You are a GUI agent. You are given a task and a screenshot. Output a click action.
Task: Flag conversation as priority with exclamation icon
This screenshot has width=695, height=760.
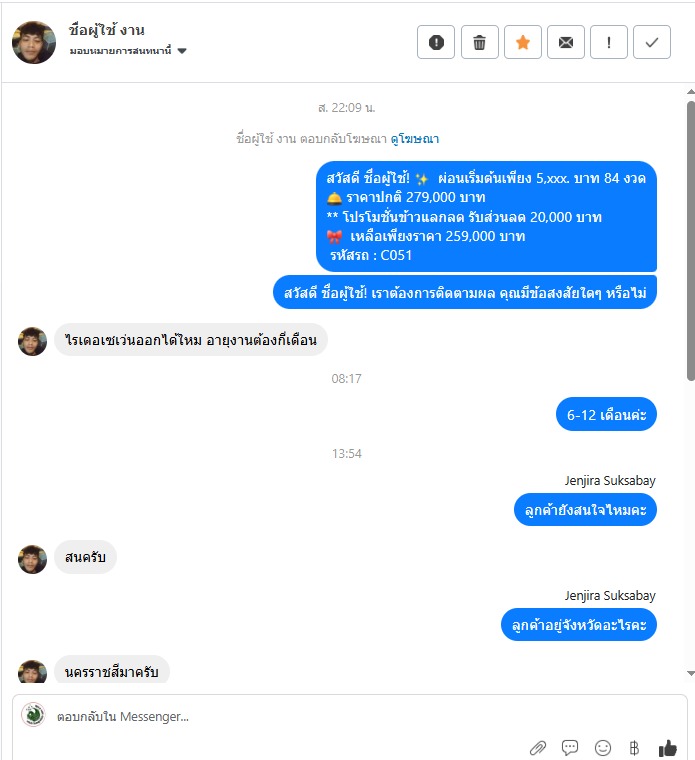pos(609,42)
